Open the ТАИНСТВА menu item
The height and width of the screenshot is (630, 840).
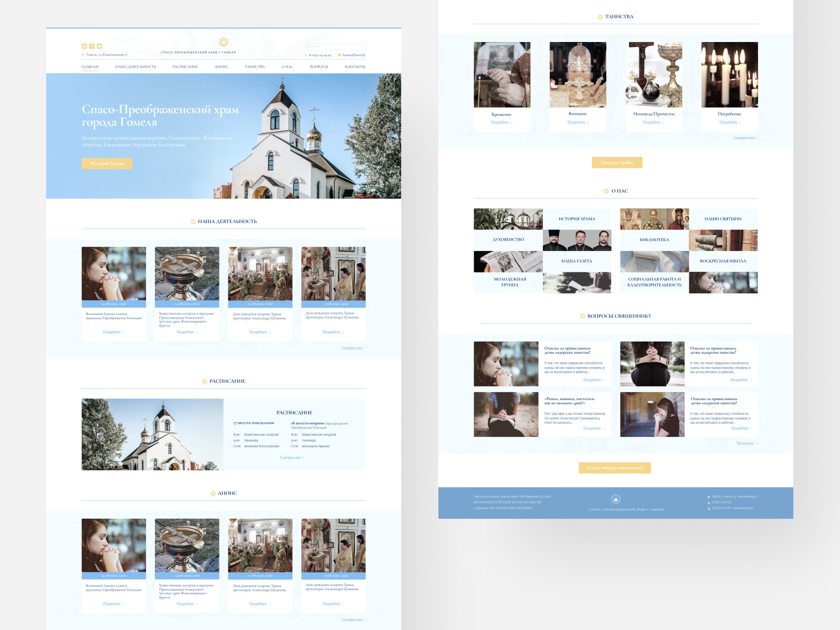point(255,67)
